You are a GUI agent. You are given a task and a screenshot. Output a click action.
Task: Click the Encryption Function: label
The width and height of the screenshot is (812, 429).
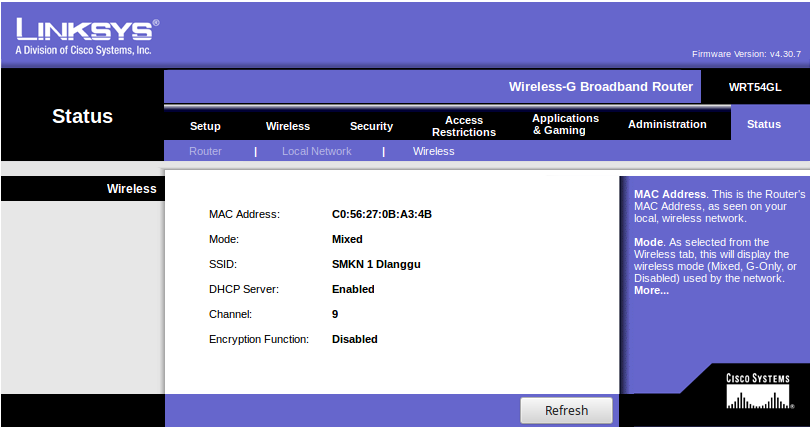(x=258, y=339)
